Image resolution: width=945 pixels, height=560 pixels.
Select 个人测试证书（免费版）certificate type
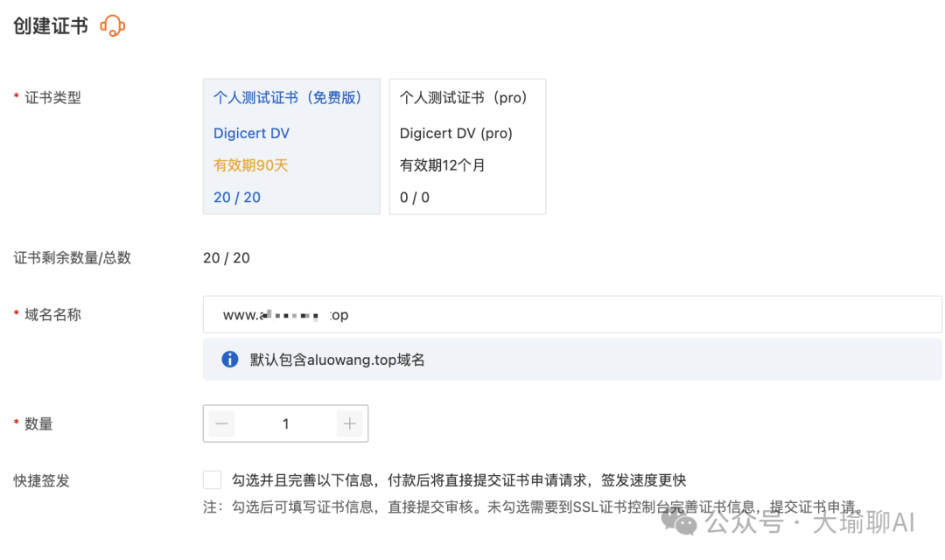(291, 146)
